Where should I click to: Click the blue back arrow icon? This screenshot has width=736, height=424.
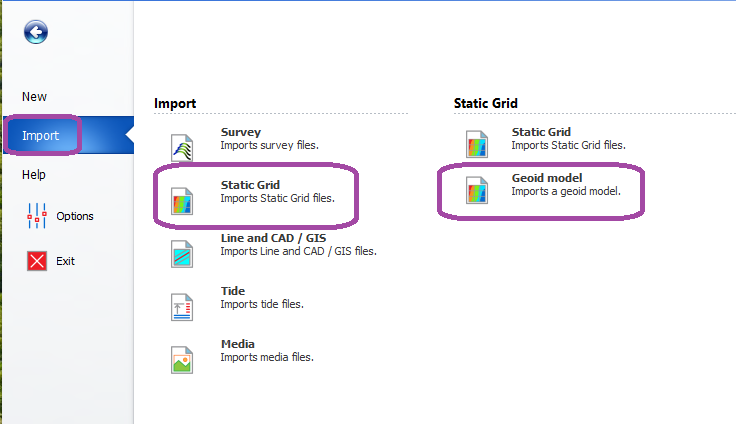[36, 33]
